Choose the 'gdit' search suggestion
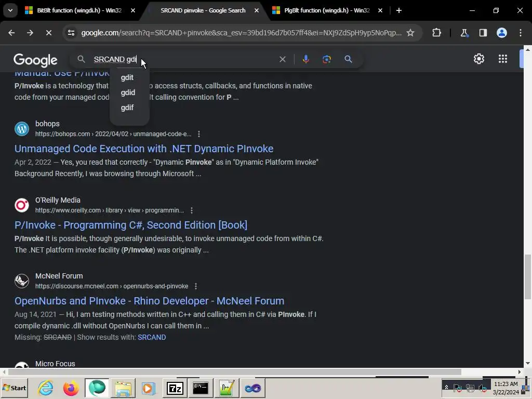 [x=127, y=77]
